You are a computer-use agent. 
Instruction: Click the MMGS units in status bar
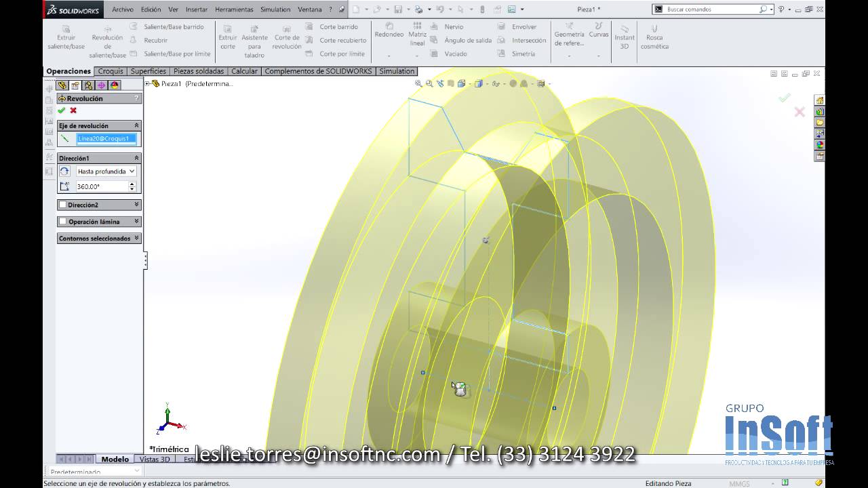tap(739, 484)
